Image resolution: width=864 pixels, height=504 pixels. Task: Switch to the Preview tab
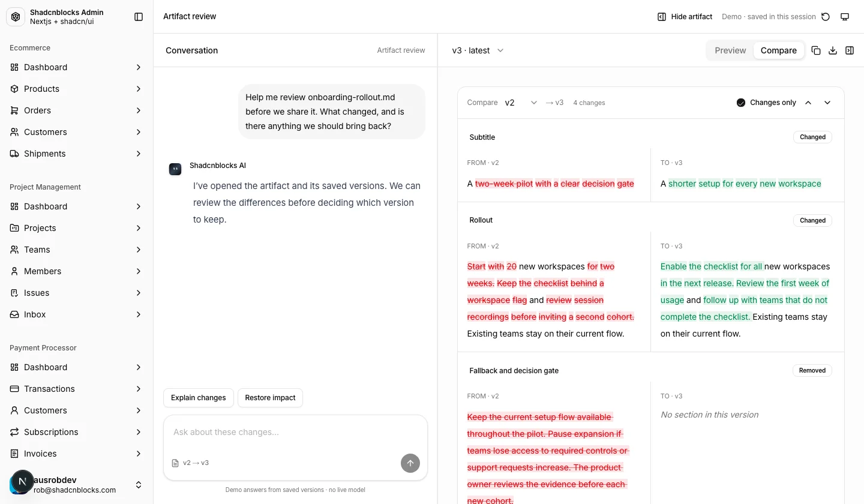(x=730, y=50)
